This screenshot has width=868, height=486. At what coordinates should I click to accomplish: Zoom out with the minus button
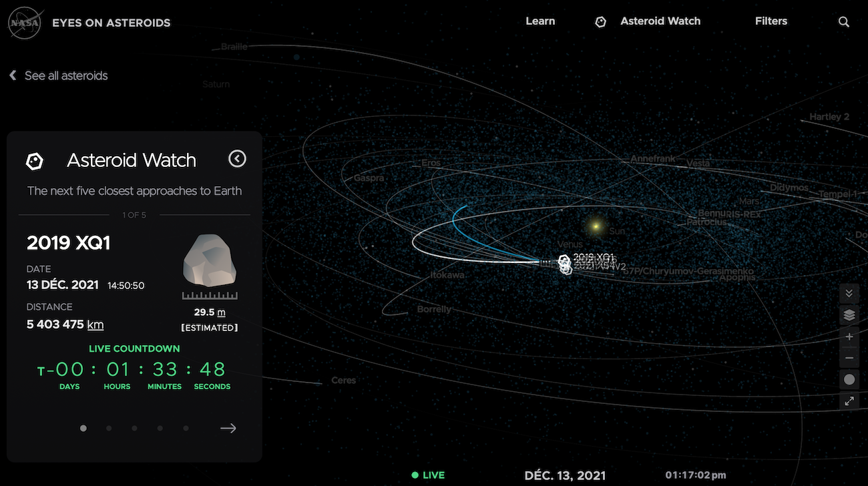point(849,358)
